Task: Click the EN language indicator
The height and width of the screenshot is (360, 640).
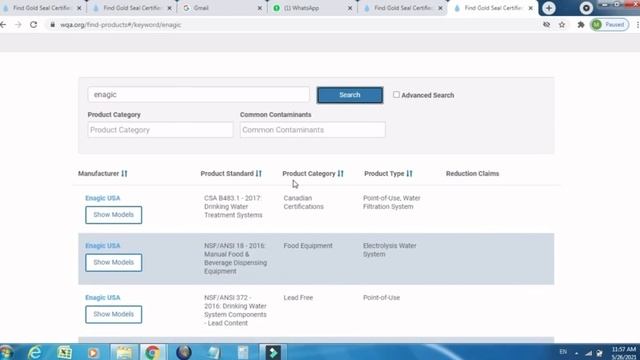Action: [563, 352]
